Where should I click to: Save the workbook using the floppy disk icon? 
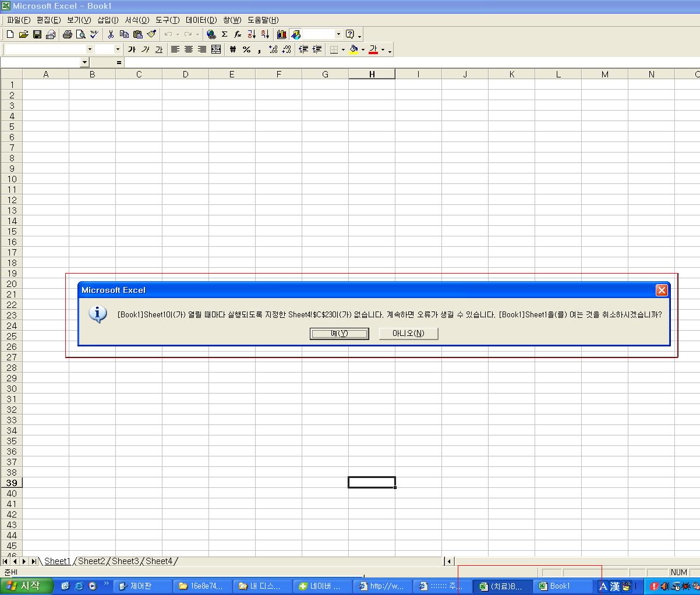(37, 34)
